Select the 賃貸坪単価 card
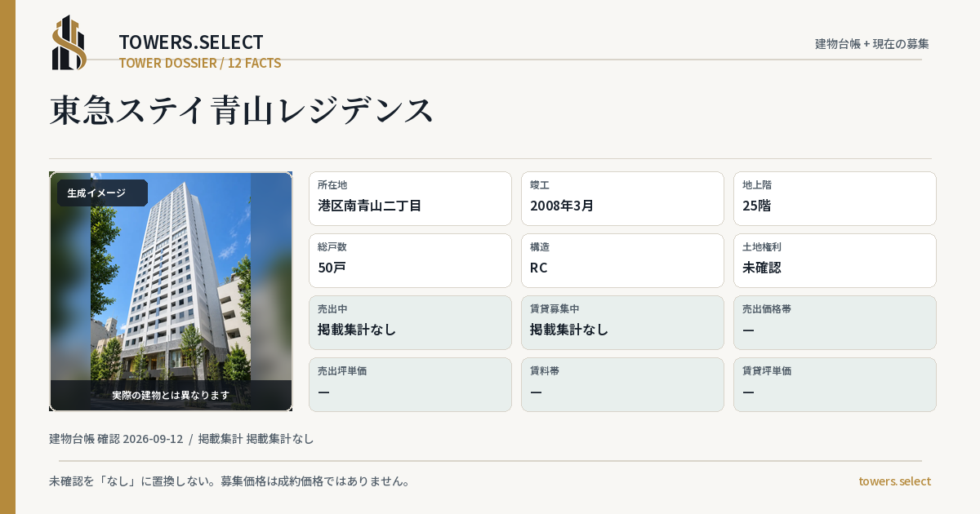This screenshot has width=980, height=514. (x=835, y=384)
